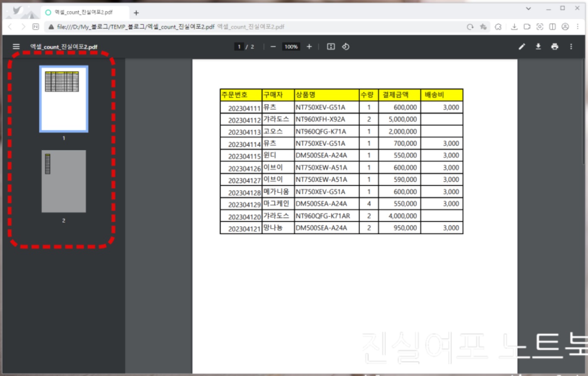Open the browser downloads panel
The image size is (588, 376).
coord(514,27)
